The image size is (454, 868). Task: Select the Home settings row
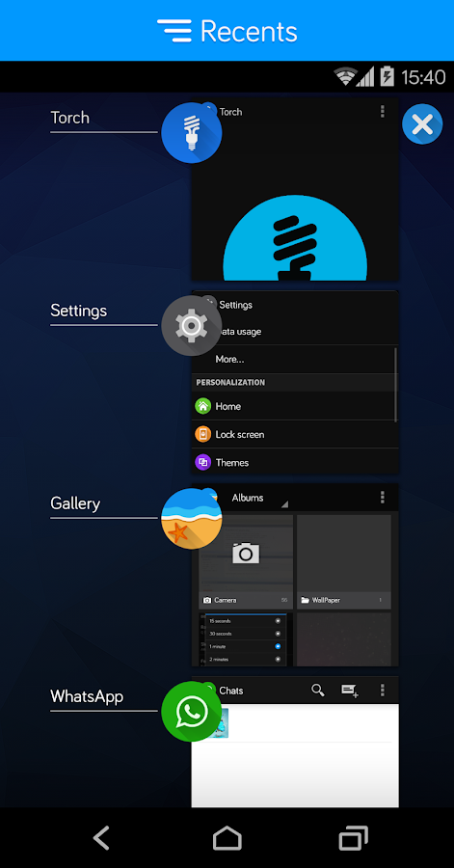[x=295, y=406]
